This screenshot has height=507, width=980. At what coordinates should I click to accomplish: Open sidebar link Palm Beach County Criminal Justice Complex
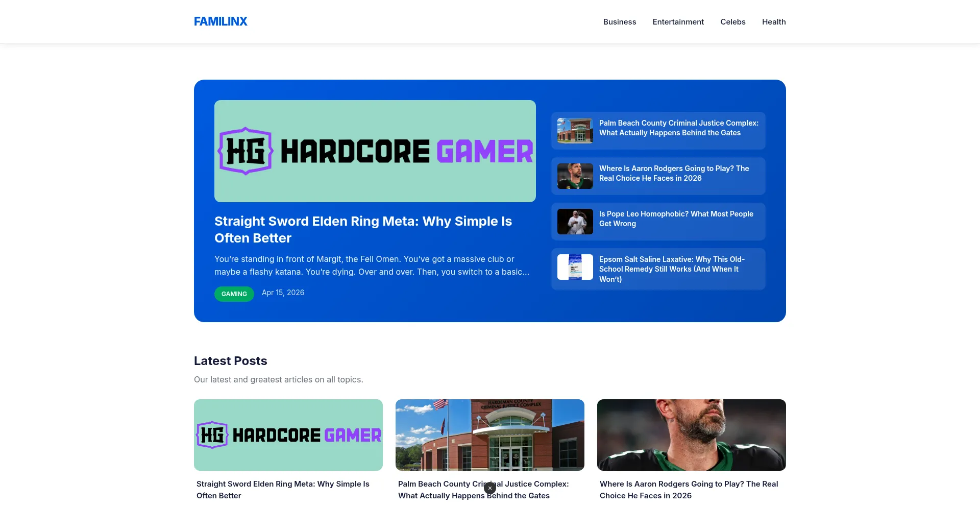[679, 128]
